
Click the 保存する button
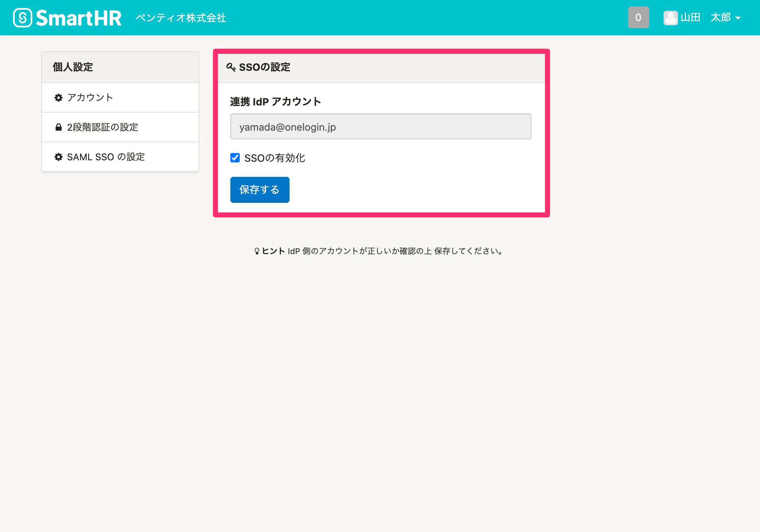[260, 189]
